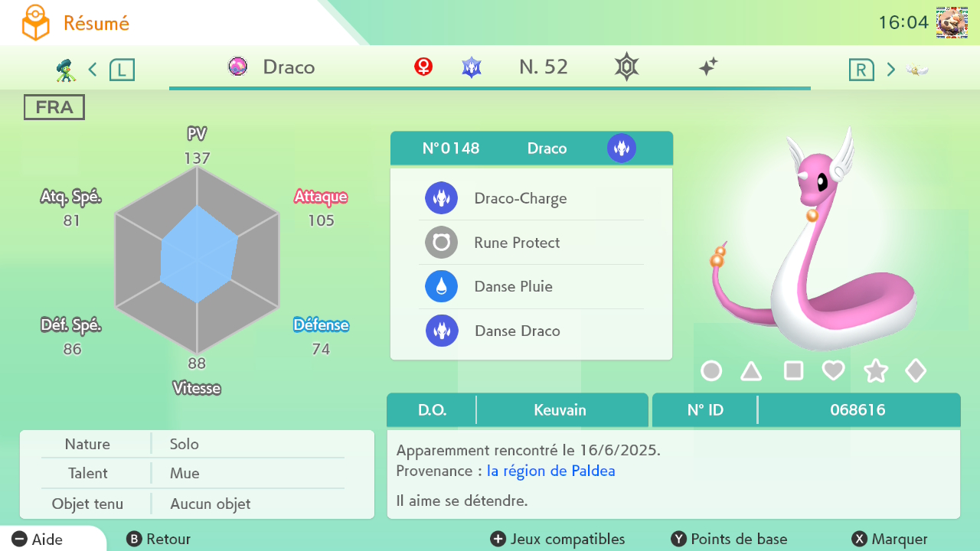
Task: Click the FRA language tag
Action: (54, 107)
